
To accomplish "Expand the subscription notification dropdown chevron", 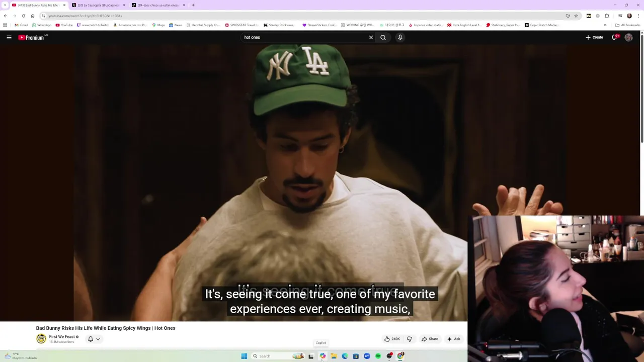I will point(98,339).
